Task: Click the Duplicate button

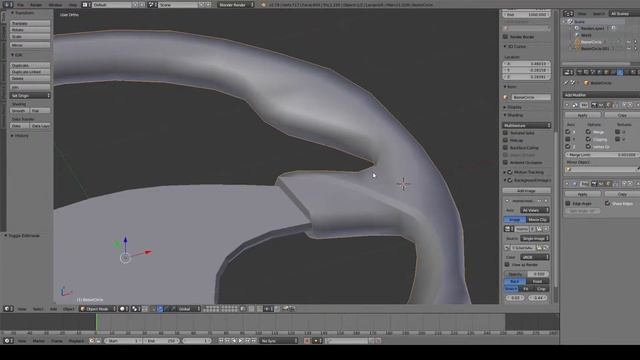Action: point(30,65)
